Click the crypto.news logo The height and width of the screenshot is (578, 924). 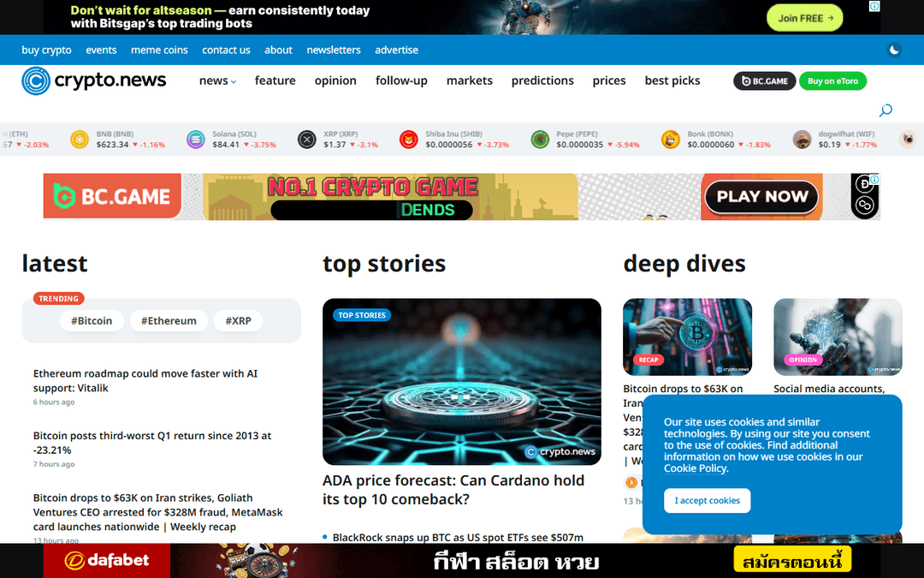[94, 80]
